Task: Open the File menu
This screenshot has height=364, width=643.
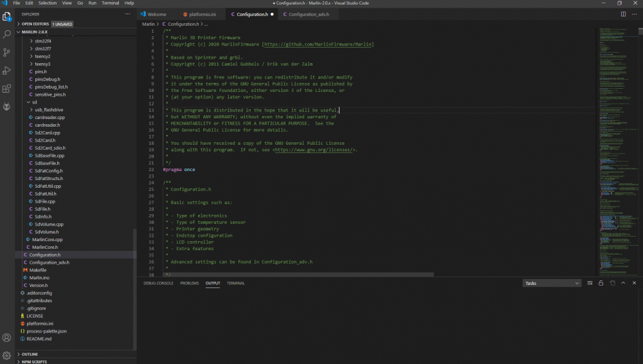Action: coord(17,3)
